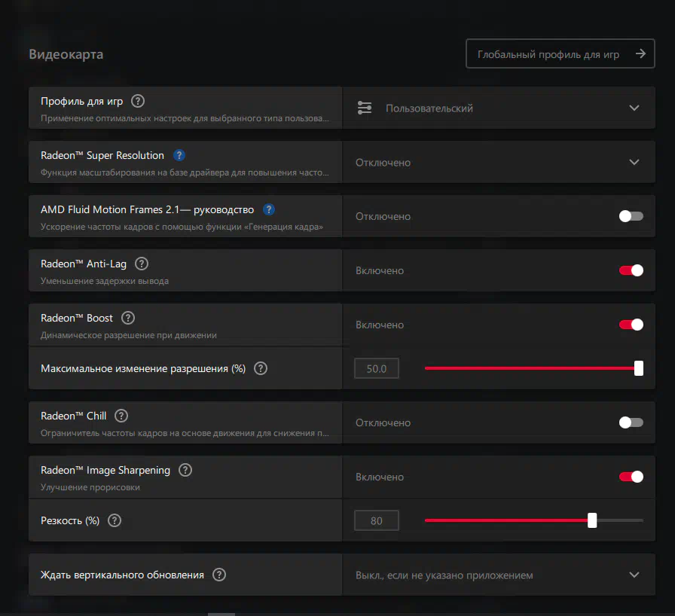Click the Резкость slider handle
Screen dimensions: 675x616
pyautogui.click(x=592, y=520)
